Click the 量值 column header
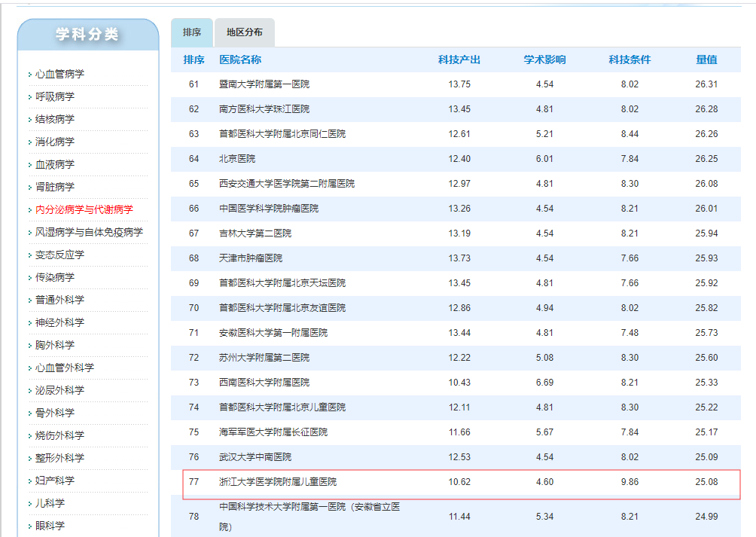The image size is (756, 537). pos(706,59)
